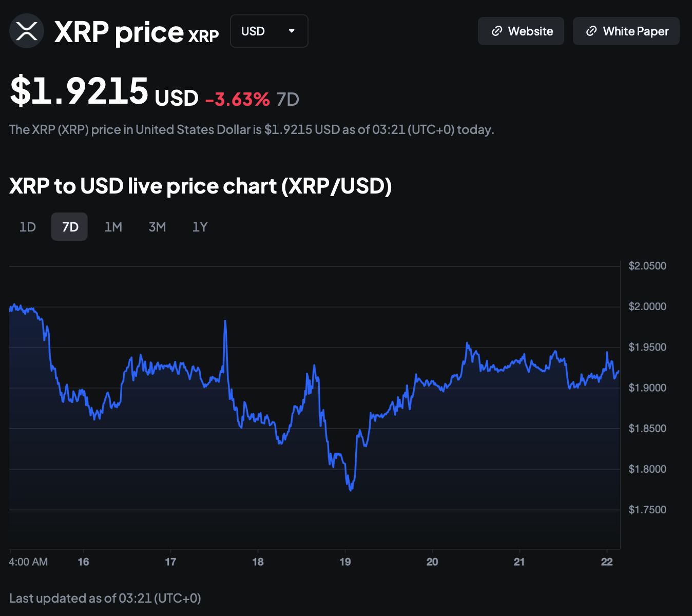Click the -3.63% seven-day change value
The height and width of the screenshot is (616, 692).
(238, 99)
